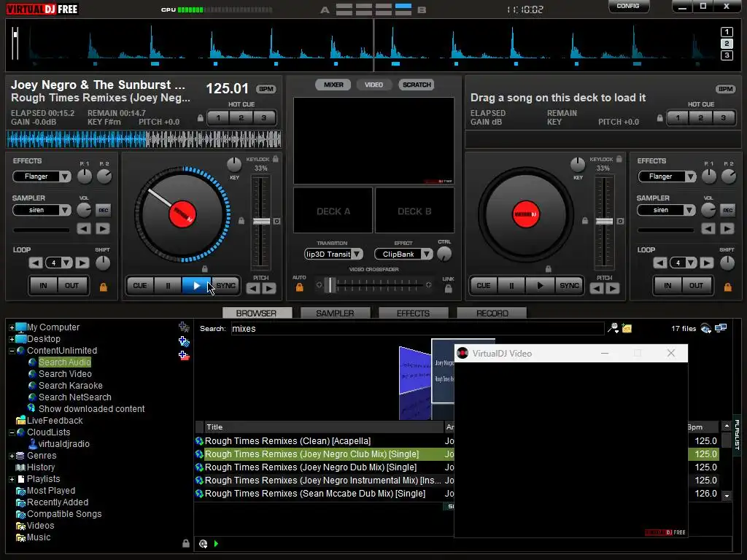
Task: Switch to the MIXER panel
Action: coord(333,85)
